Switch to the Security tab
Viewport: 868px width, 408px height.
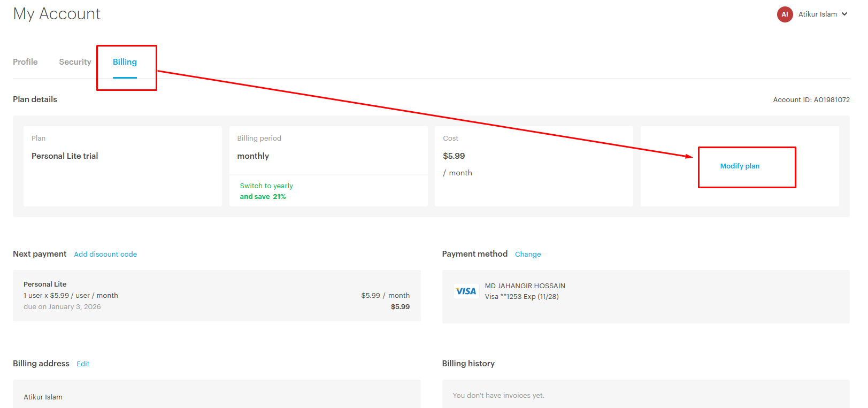click(75, 62)
